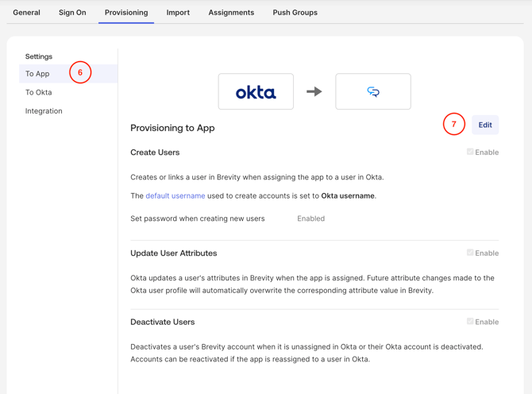The image size is (532, 394).
Task: Open the Import tab
Action: point(178,13)
